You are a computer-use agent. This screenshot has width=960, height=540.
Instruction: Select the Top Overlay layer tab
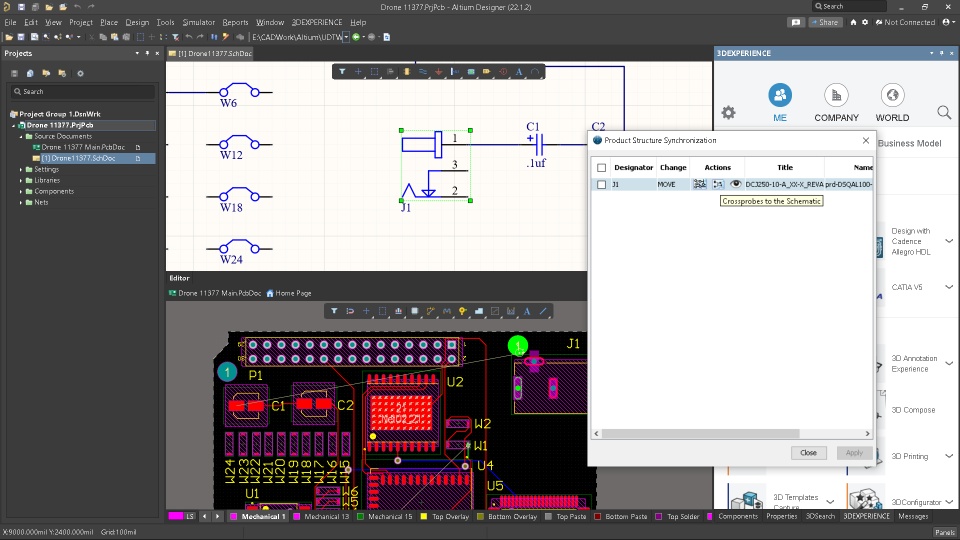point(444,516)
